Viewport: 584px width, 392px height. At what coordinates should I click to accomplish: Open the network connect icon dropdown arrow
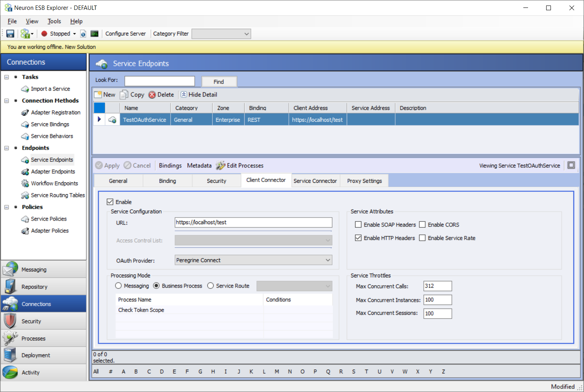[32, 34]
